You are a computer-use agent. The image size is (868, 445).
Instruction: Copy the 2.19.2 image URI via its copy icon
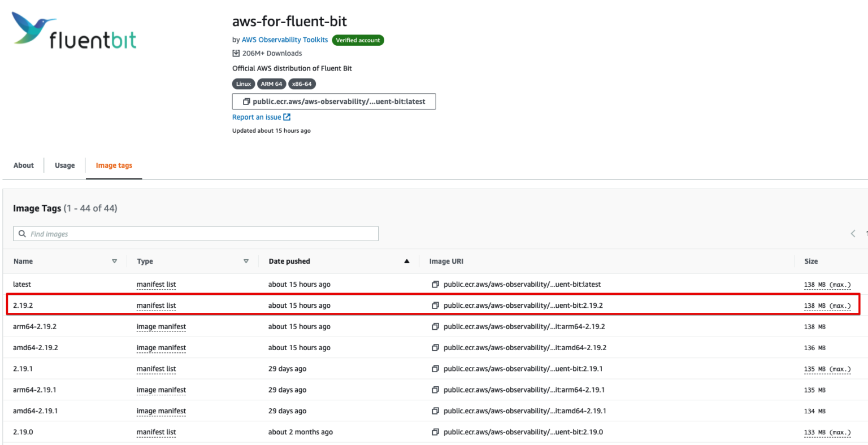pos(435,305)
